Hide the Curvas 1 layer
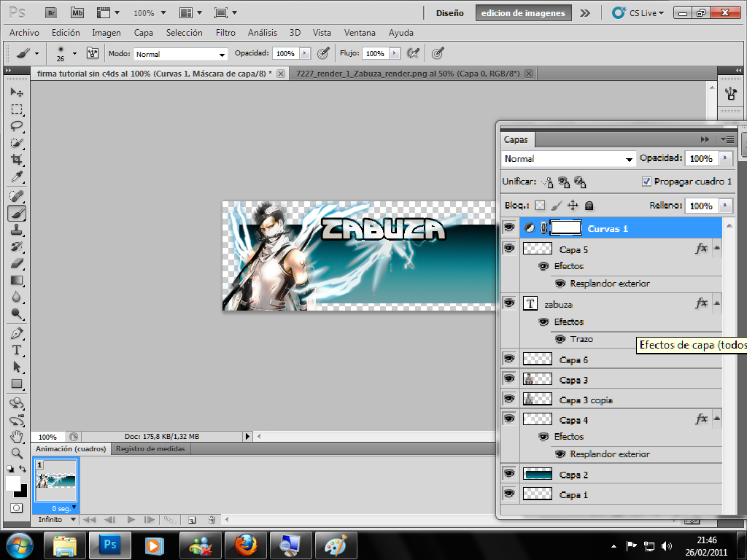The image size is (747, 560). coord(509,227)
